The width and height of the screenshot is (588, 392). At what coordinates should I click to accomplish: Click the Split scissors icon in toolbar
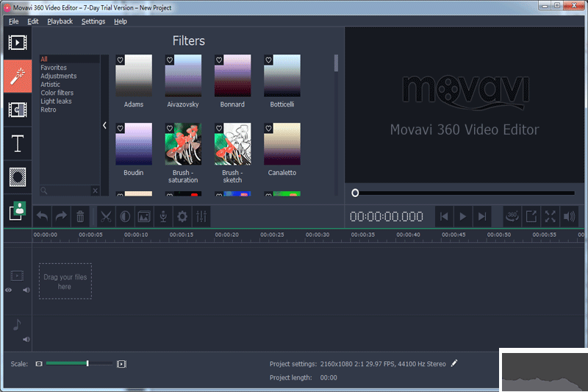coord(106,216)
